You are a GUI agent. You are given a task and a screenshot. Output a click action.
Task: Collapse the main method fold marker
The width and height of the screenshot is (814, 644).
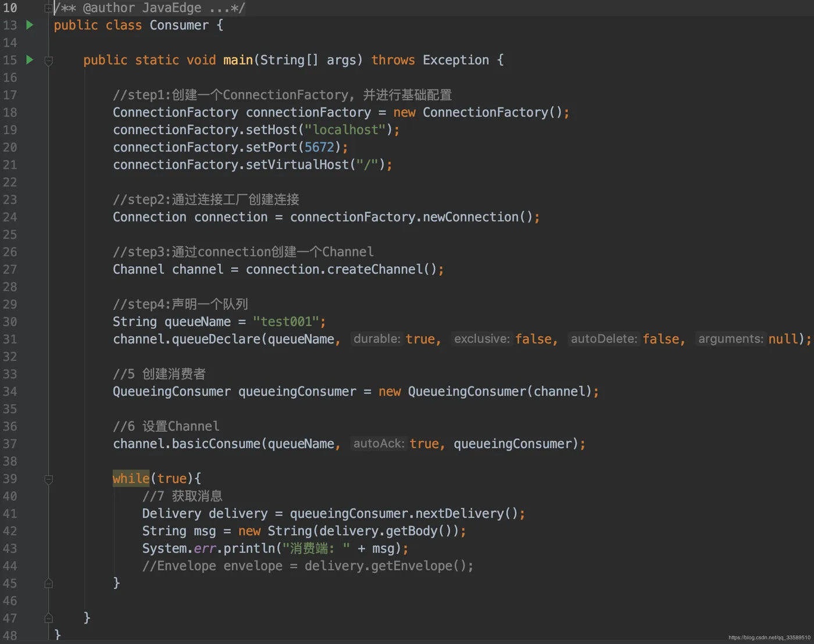(49, 60)
